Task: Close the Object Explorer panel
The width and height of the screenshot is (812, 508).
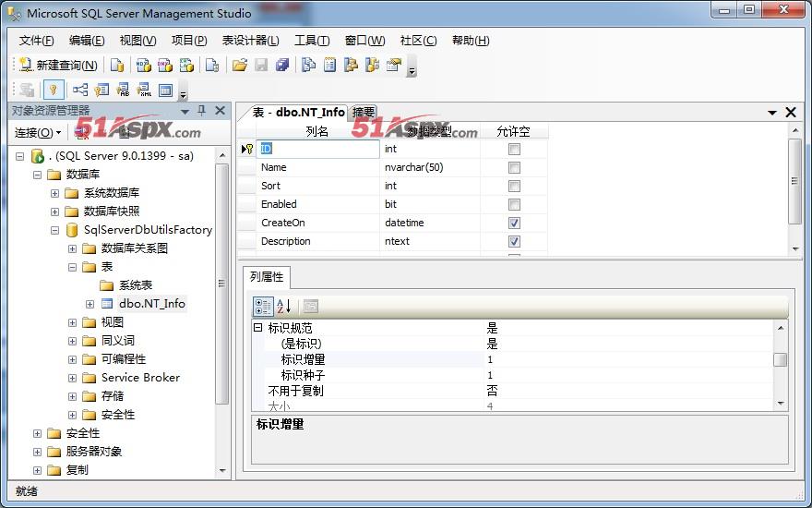Action: tap(221, 111)
